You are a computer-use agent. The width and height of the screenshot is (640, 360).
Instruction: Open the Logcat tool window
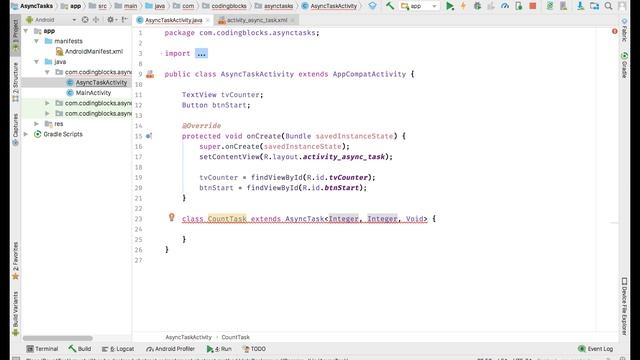click(118, 349)
